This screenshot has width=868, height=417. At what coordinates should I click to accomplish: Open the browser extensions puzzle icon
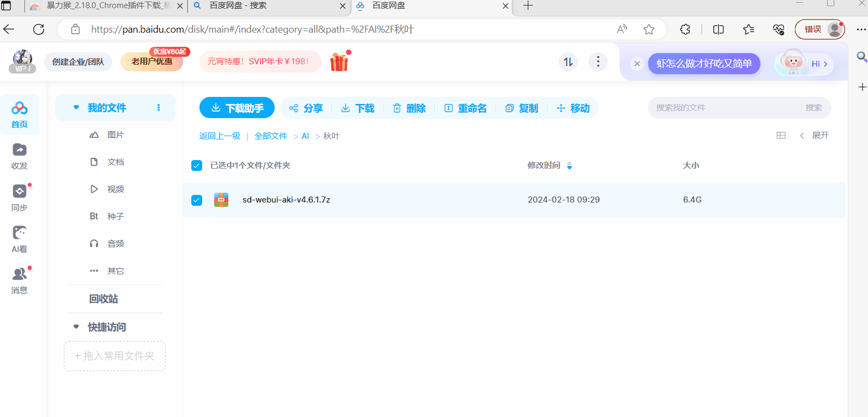click(x=685, y=29)
